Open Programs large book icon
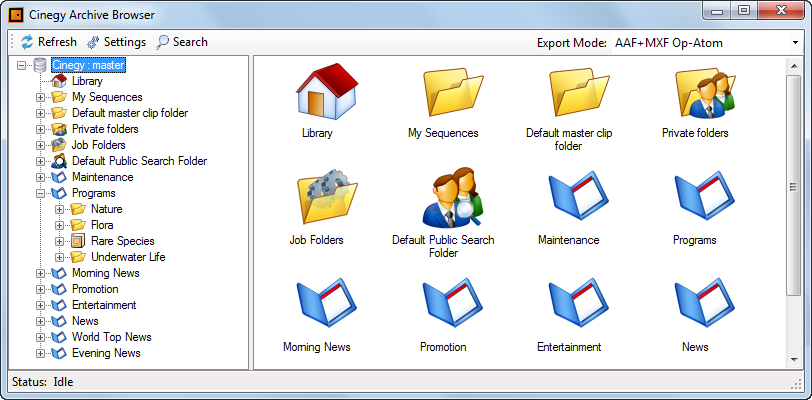The height and width of the screenshot is (400, 812). [x=705, y=198]
